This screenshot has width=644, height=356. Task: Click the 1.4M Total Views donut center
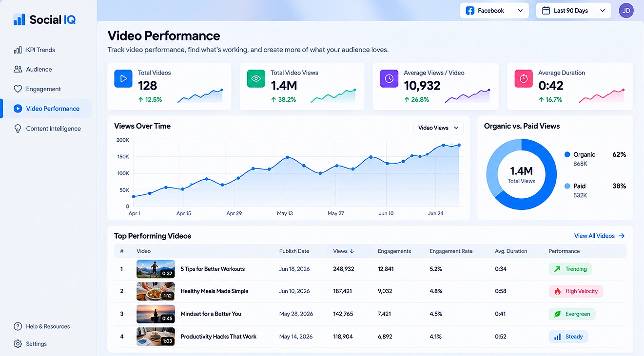coord(521,174)
